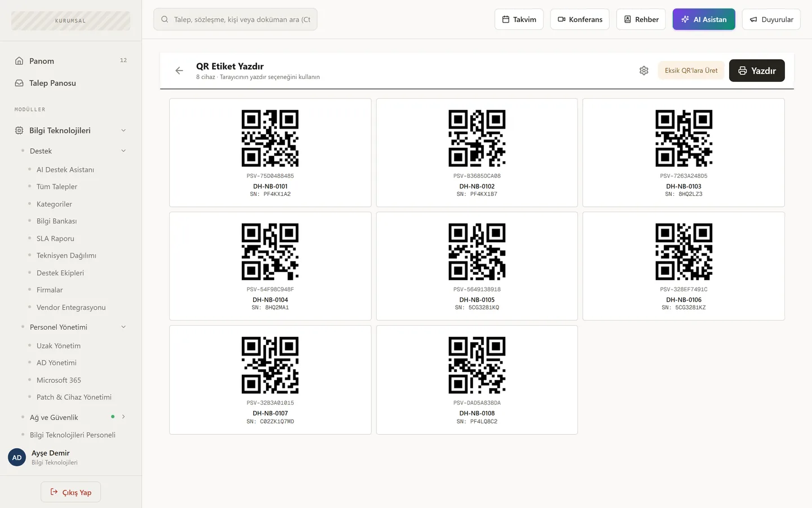Viewport: 812px width, 508px height.
Task: Log out with Çıkış Yap
Action: point(70,492)
